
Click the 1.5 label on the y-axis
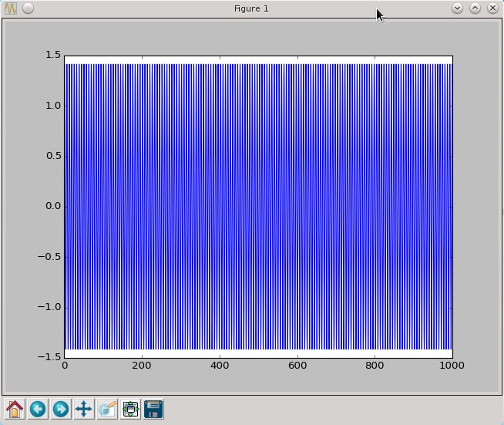click(52, 55)
